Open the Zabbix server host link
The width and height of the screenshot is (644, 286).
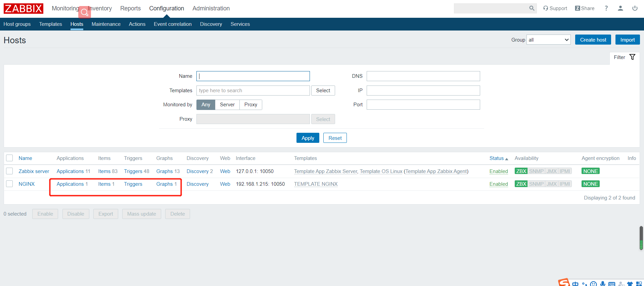pyautogui.click(x=34, y=171)
